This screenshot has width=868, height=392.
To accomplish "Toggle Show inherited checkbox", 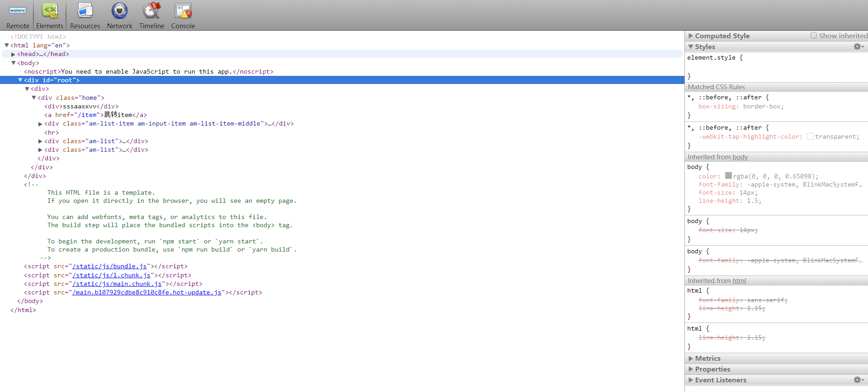I will [814, 35].
